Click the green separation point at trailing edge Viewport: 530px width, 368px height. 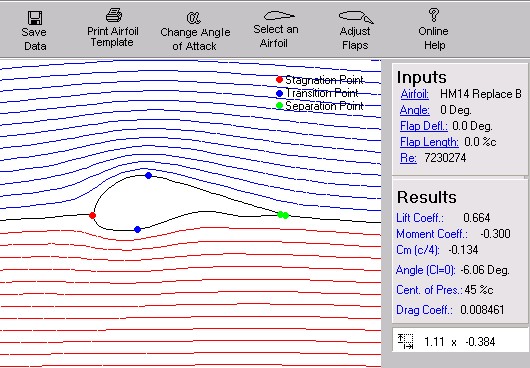(x=283, y=215)
